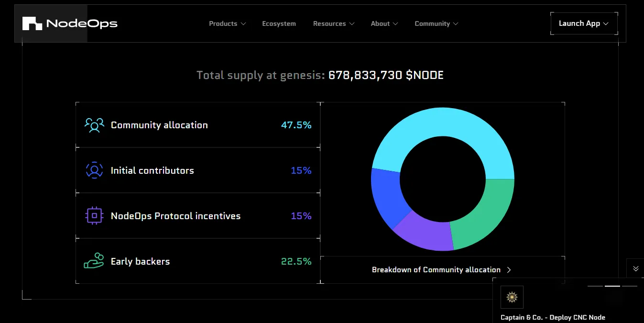Select the third carousel slide indicator
Screen dimensions: 644x323
coord(630,286)
